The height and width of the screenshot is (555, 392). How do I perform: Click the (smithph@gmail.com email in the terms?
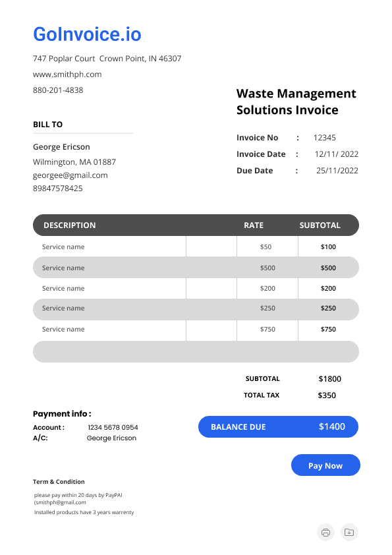point(60,502)
